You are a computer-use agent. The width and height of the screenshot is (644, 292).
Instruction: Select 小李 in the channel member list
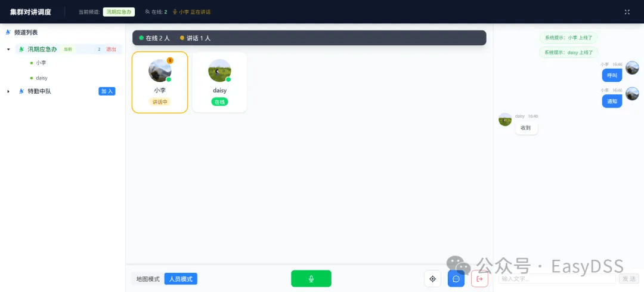point(41,63)
